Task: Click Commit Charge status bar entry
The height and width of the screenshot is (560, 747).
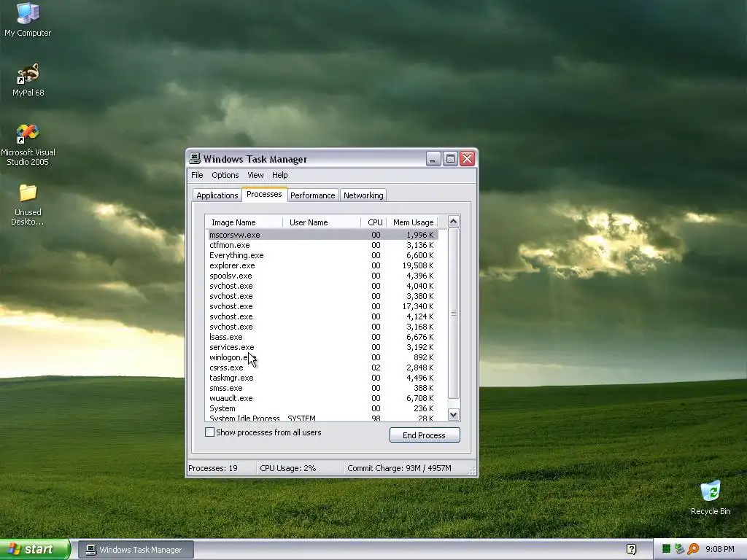Action: click(x=399, y=468)
